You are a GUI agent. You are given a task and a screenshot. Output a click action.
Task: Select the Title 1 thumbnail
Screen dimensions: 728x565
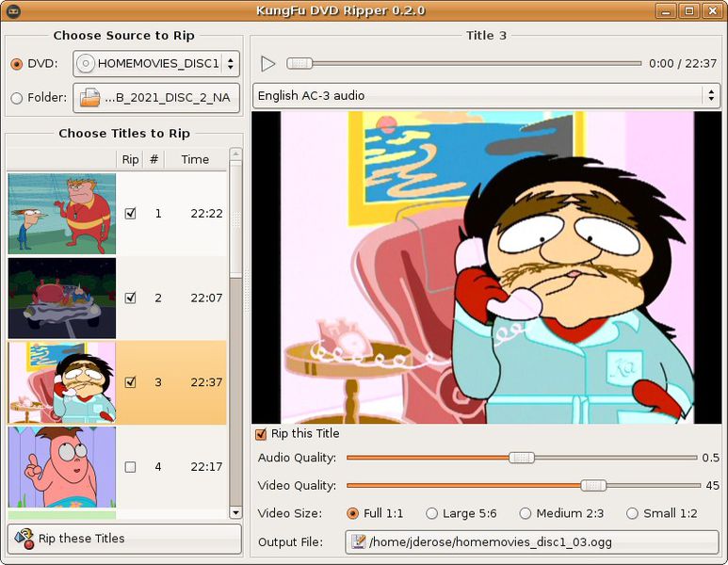[x=62, y=214]
